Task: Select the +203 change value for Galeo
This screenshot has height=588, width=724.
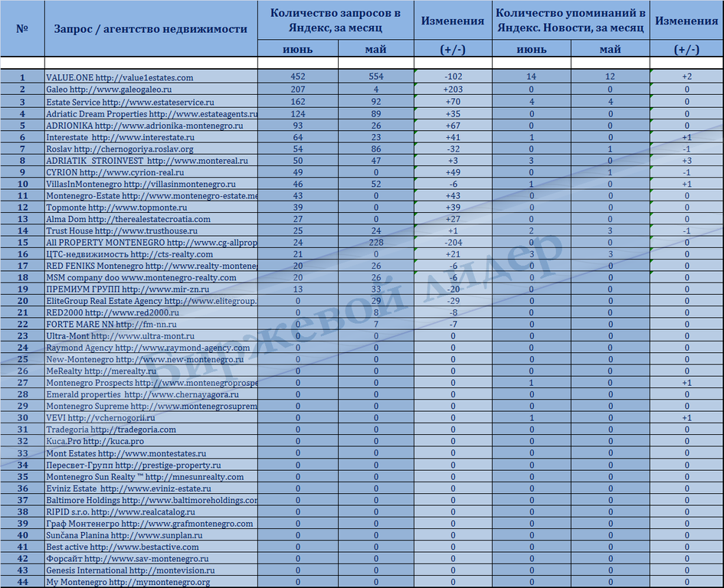Action: (453, 89)
